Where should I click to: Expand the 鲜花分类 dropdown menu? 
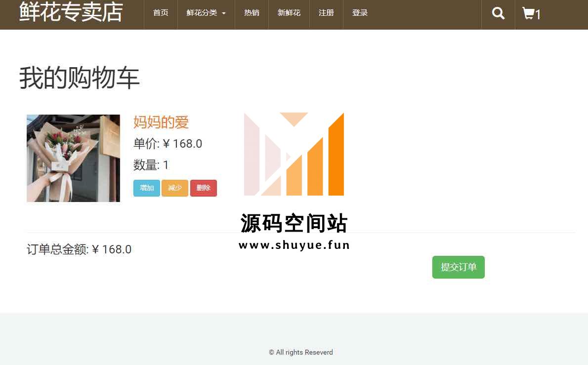(x=206, y=13)
